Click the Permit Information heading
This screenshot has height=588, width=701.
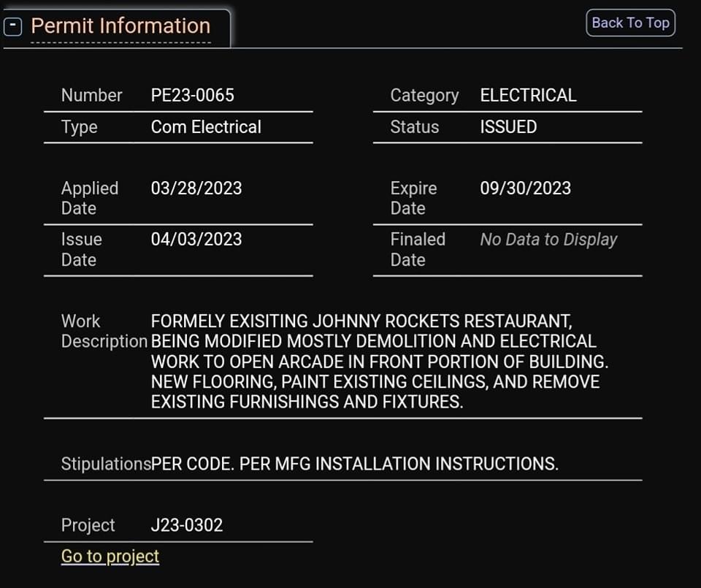pos(120,26)
